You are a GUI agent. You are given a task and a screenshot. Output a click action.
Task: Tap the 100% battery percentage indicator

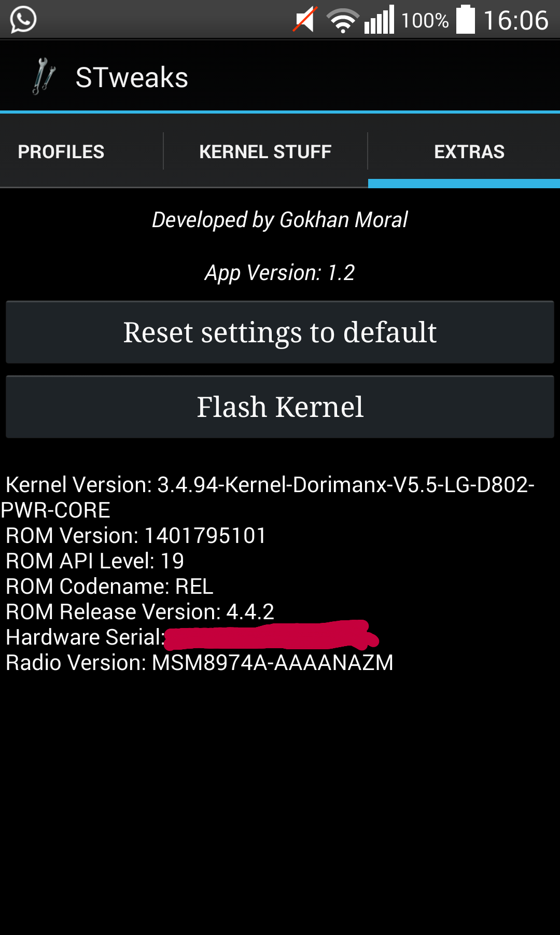coord(425,21)
